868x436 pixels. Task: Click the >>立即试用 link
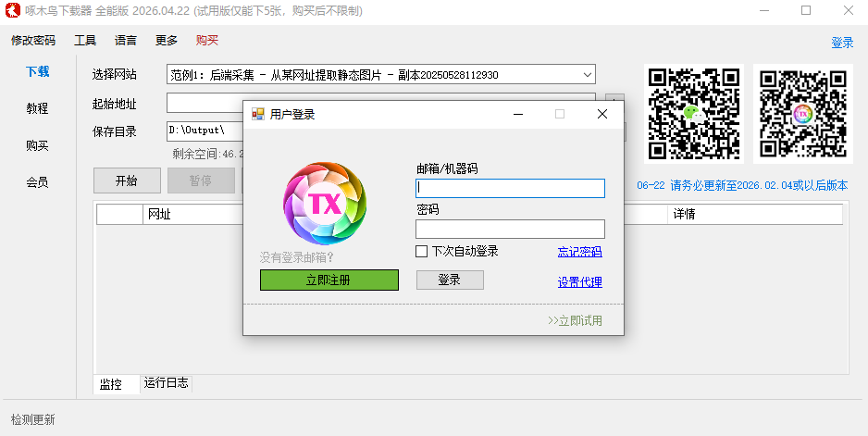coord(575,321)
